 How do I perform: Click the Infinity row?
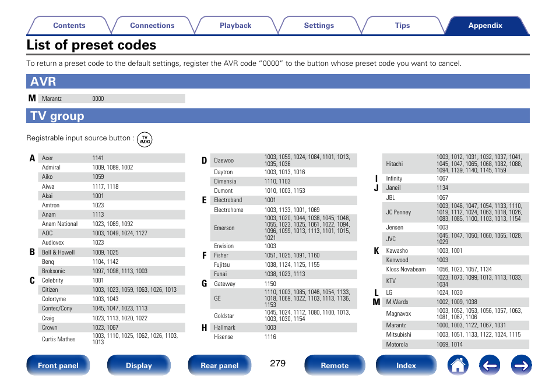[x=456, y=178]
